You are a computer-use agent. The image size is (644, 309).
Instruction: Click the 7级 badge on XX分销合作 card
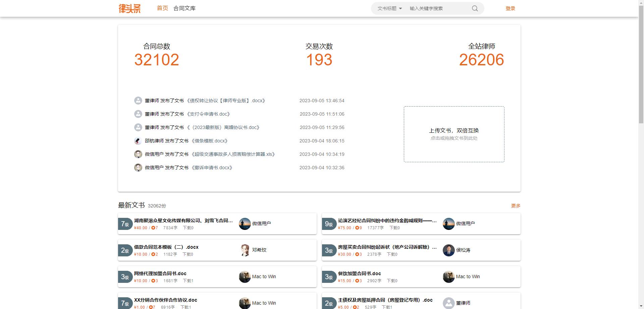click(x=125, y=303)
